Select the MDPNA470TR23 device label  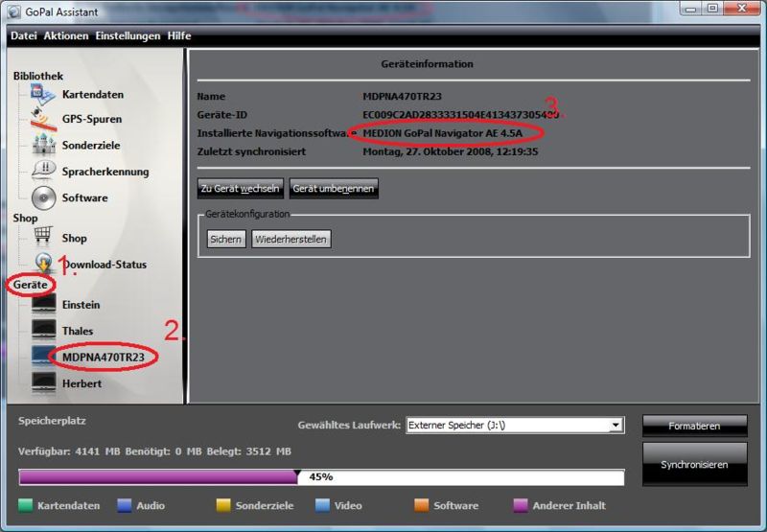tap(104, 358)
